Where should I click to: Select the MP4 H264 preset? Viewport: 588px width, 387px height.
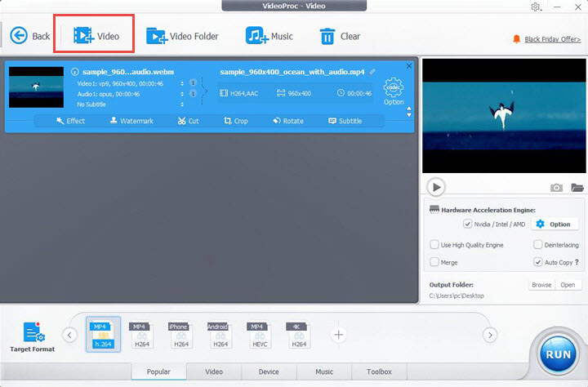tap(142, 335)
